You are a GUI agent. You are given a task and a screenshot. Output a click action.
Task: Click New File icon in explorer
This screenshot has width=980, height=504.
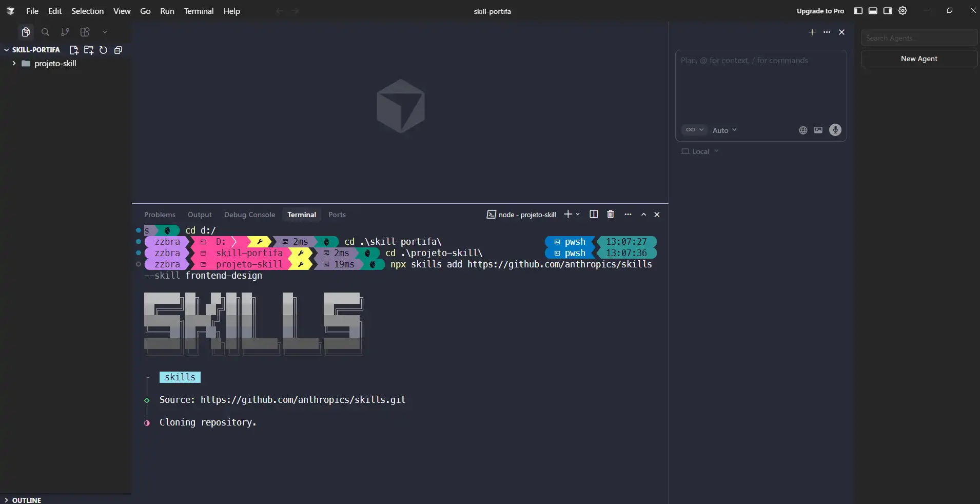point(74,50)
